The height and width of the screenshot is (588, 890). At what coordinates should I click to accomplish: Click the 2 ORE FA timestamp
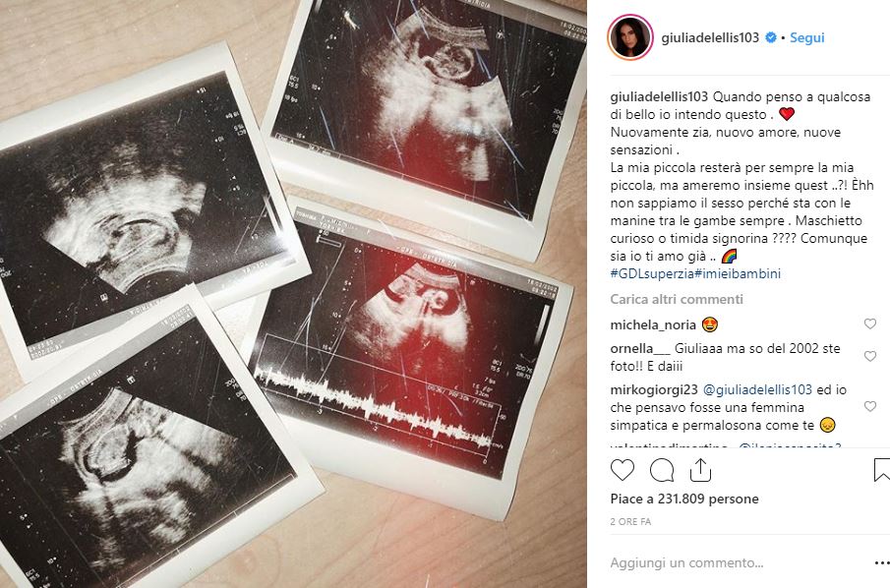[x=630, y=521]
